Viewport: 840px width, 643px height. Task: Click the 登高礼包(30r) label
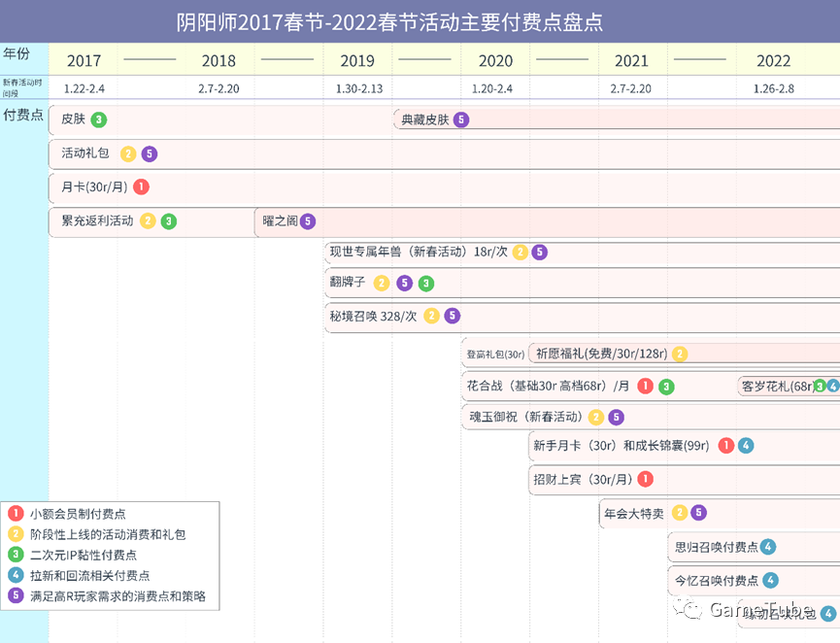point(495,355)
